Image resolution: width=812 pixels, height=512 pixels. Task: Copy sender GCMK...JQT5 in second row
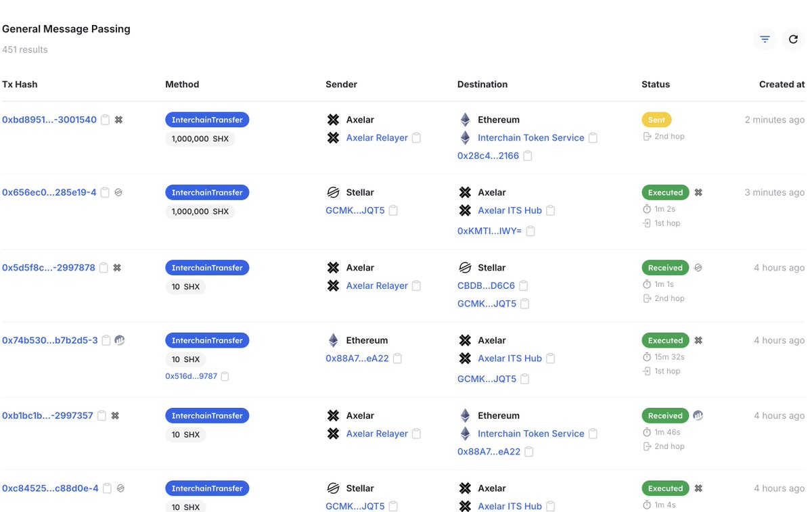pyautogui.click(x=393, y=210)
